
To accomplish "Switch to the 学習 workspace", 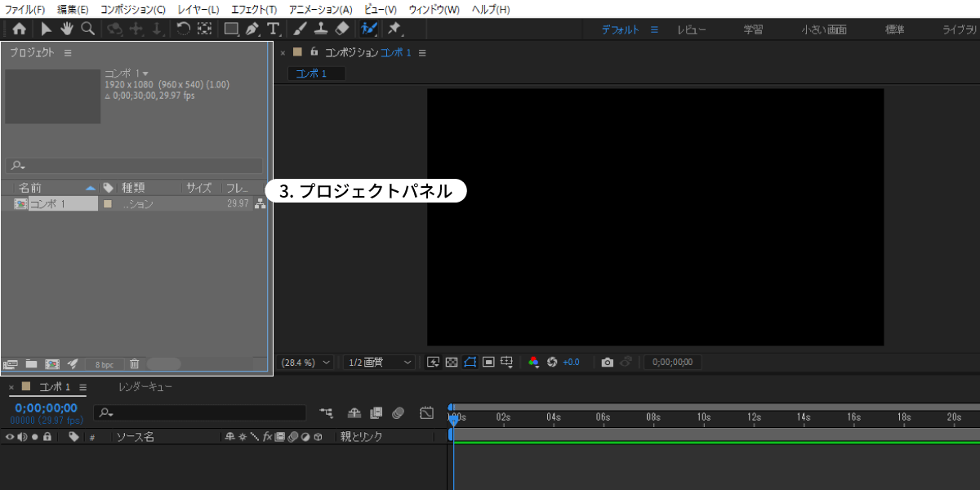I will tap(753, 29).
